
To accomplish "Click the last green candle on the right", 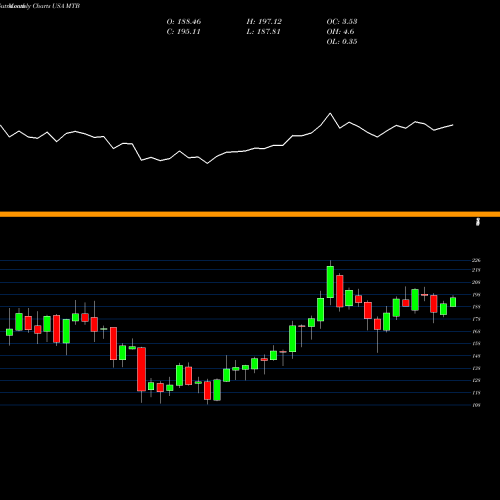I will (x=453, y=302).
